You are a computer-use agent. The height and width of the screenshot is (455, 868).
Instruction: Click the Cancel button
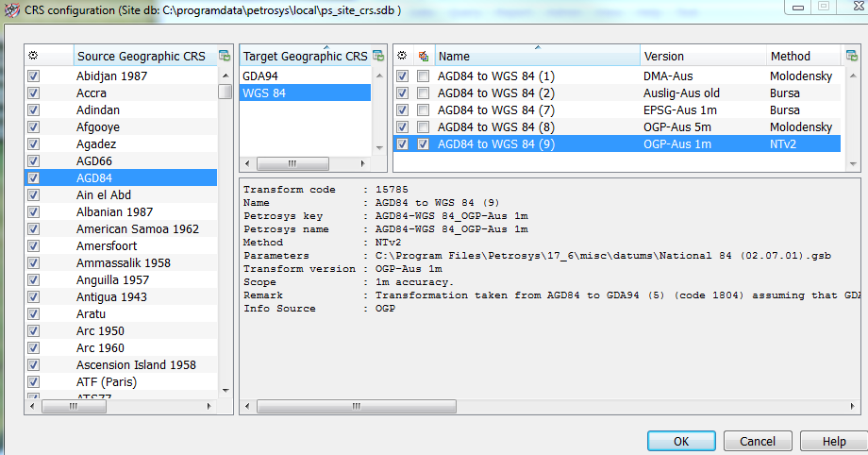pyautogui.click(x=757, y=441)
